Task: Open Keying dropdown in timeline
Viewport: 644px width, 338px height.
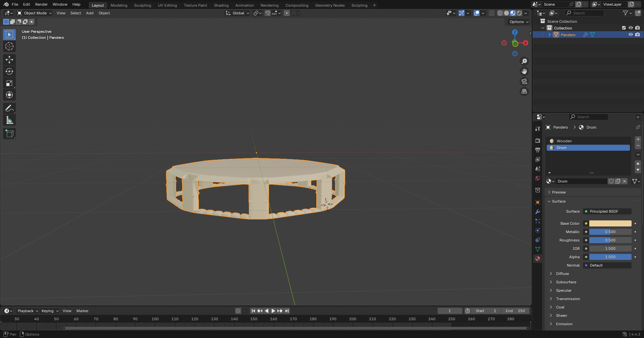Action: (x=50, y=311)
